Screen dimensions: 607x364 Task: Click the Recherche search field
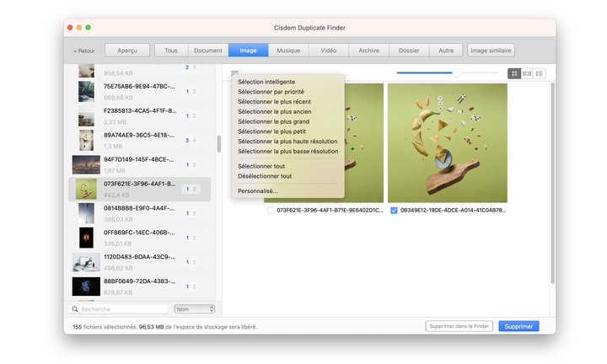(122, 309)
